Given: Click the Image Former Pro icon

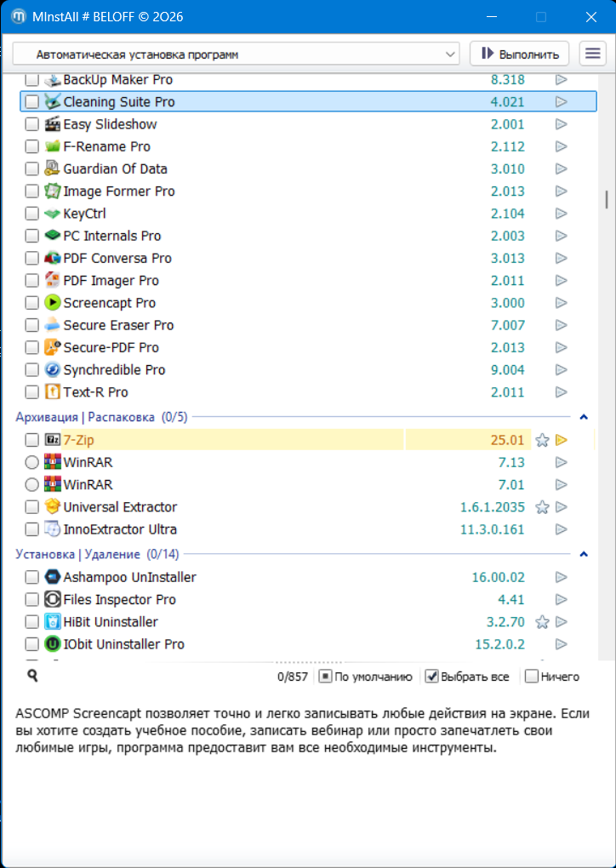Looking at the screenshot, I should click(x=52, y=191).
